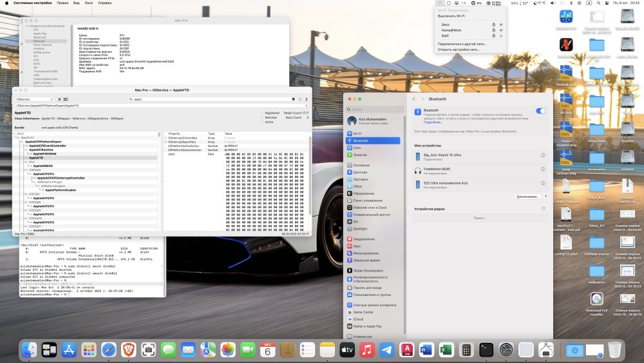Switch IORegistryExplorer to list view
Viewport: 644px width, 363px height.
point(59,99)
